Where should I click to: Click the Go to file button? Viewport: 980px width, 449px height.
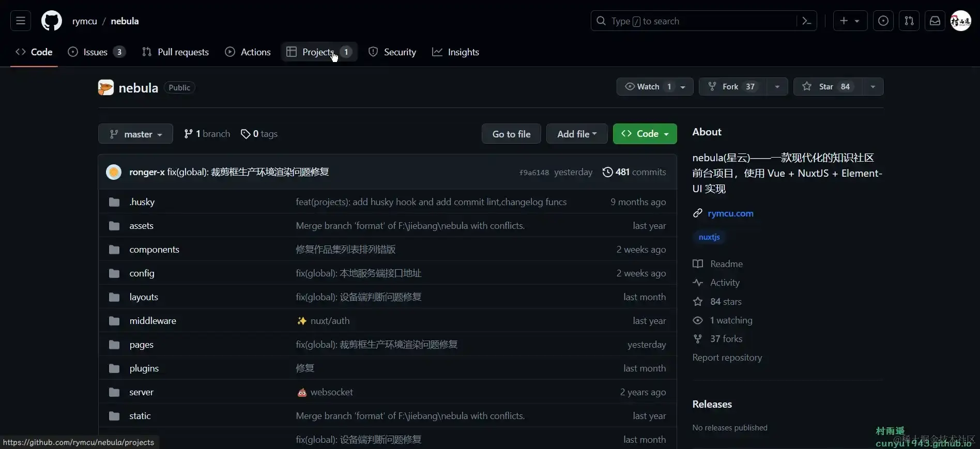(511, 134)
